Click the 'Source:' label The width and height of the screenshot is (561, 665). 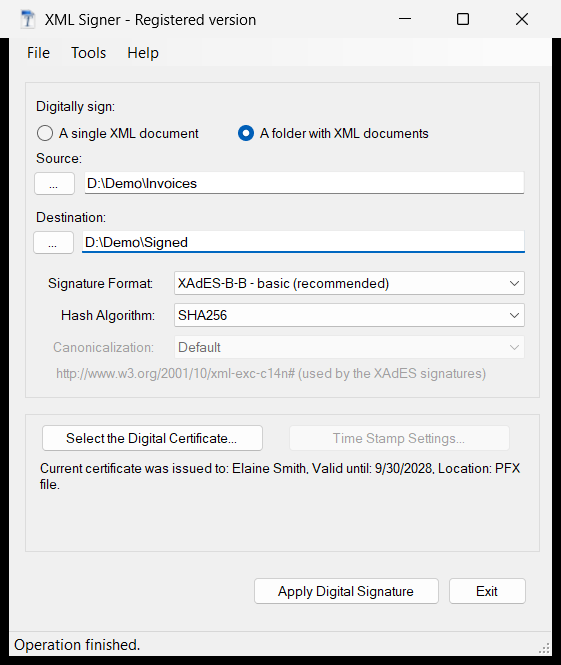[x=59, y=159]
